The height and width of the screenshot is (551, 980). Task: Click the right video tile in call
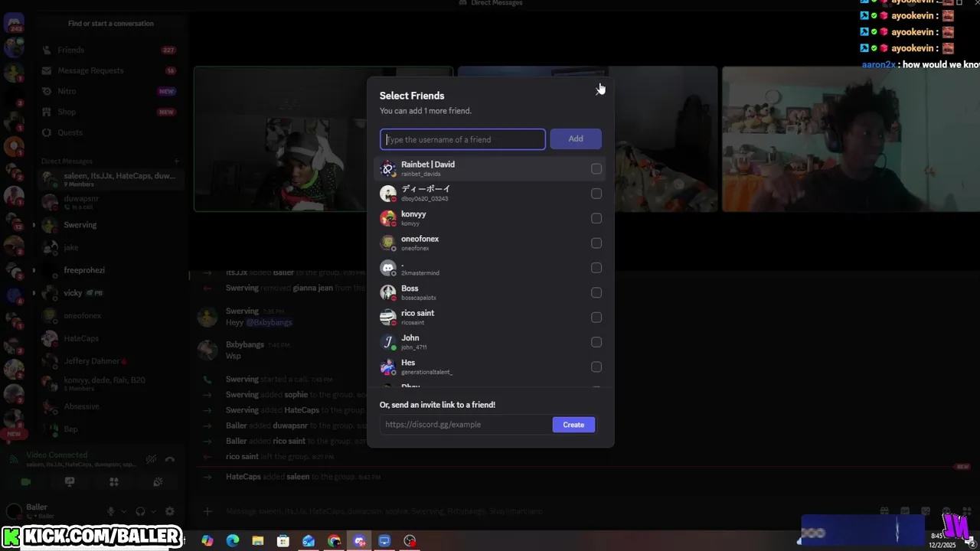pyautogui.click(x=851, y=139)
